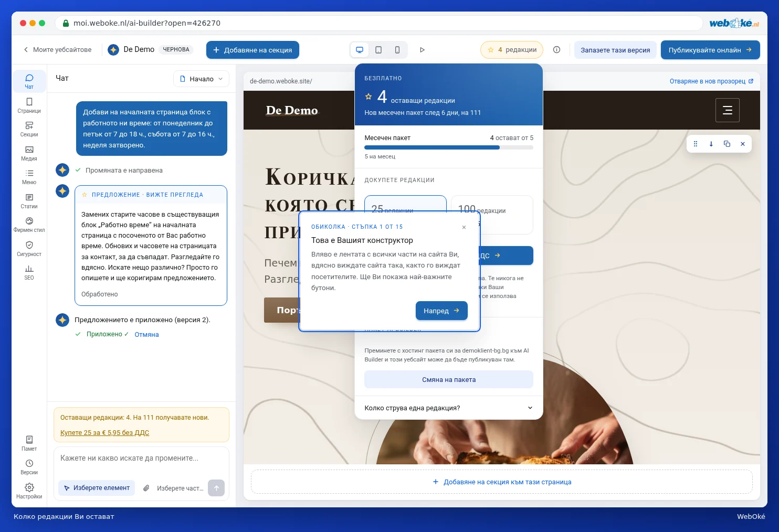This screenshot has height=532, width=779.
Task: Click the Добавяне на секция button
Action: point(252,50)
